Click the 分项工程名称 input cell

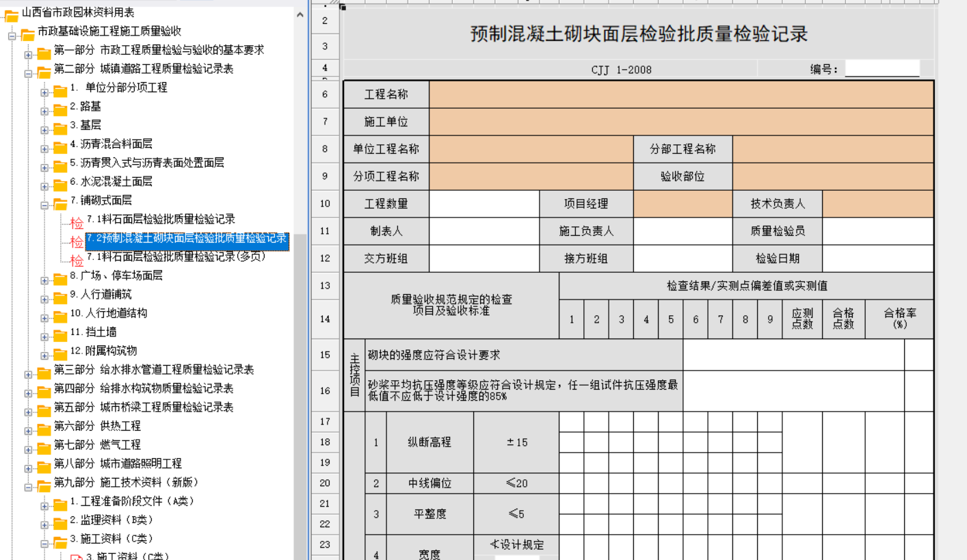point(531,176)
